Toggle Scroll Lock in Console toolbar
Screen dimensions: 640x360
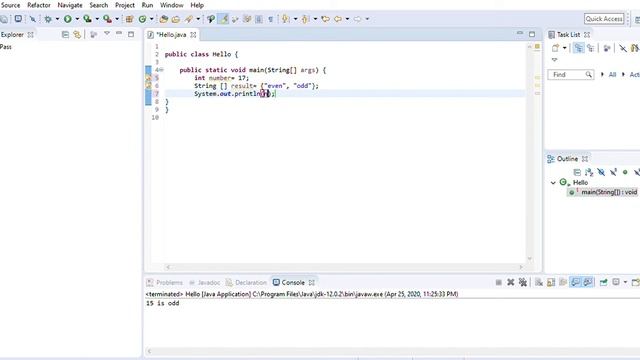tap(551, 282)
